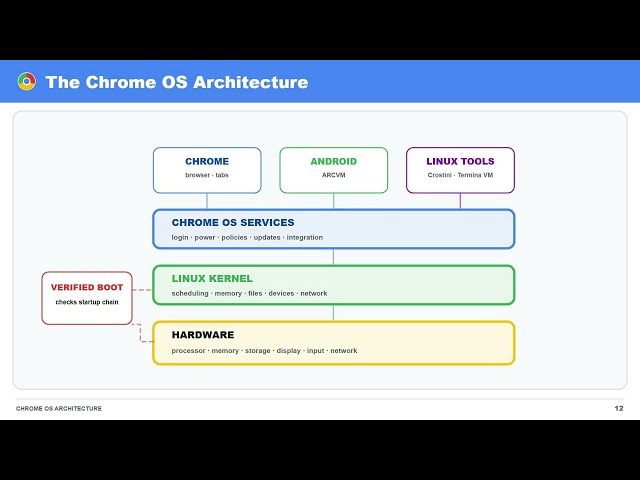This screenshot has width=640, height=480.
Task: Click the 'checks startup chain' text
Action: pos(87,302)
